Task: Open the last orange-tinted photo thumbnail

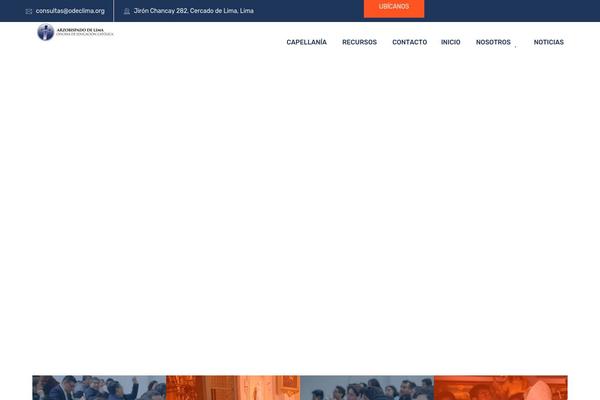Action: click(501, 388)
